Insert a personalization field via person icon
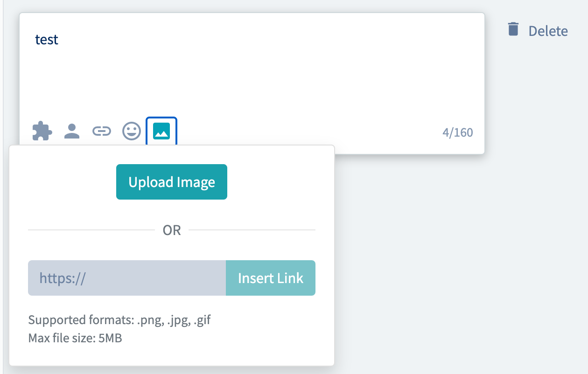This screenshot has height=374, width=588. pos(72,131)
